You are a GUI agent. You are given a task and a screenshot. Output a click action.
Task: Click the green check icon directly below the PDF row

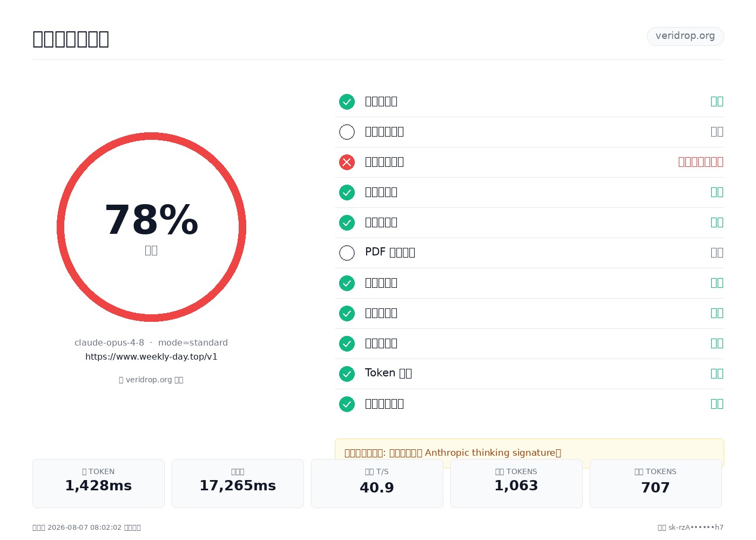(347, 283)
